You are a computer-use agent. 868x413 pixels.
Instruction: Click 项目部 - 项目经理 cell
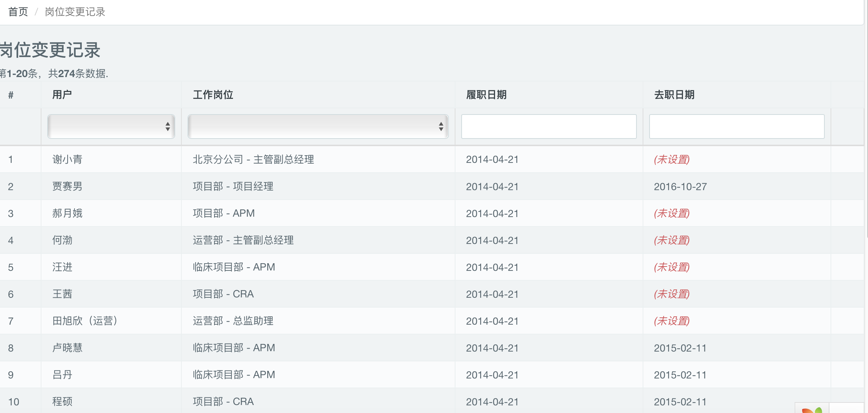tap(233, 186)
